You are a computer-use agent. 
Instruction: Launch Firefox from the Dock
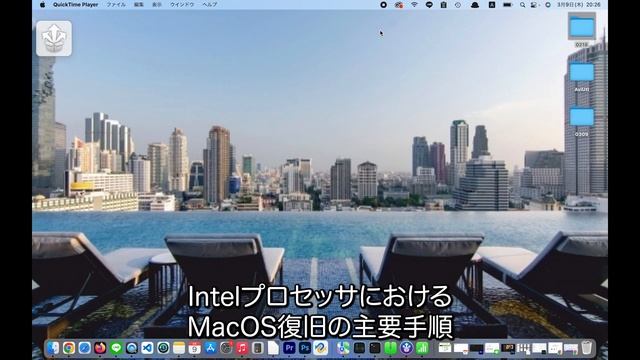pos(100,348)
